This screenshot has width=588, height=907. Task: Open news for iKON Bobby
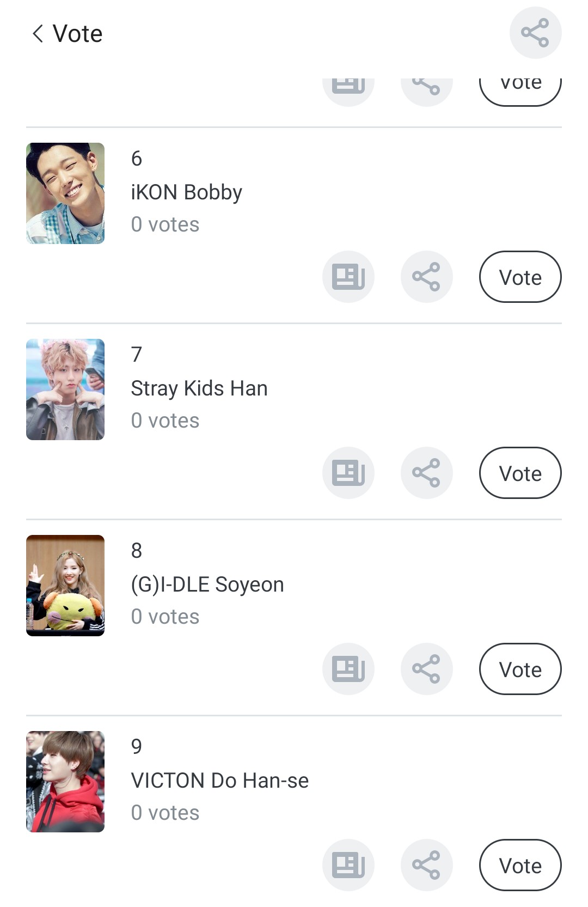(x=348, y=277)
